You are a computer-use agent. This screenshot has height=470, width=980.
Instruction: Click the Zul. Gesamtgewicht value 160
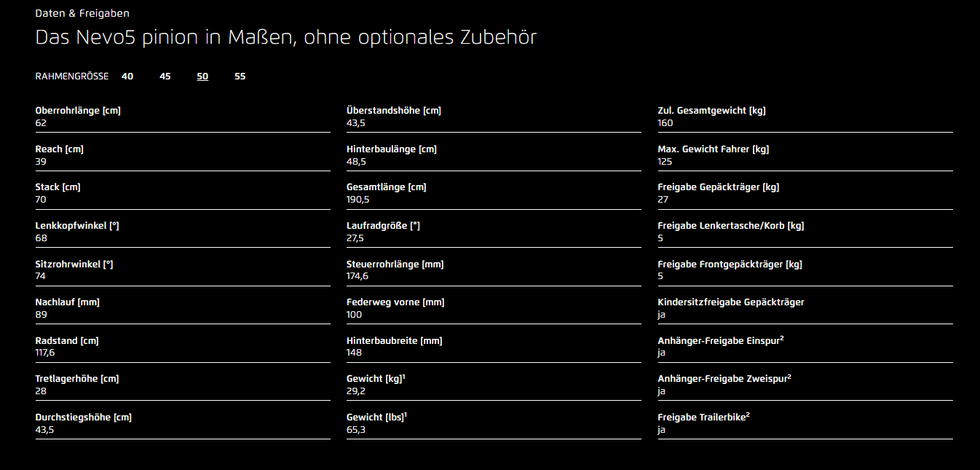tap(665, 123)
